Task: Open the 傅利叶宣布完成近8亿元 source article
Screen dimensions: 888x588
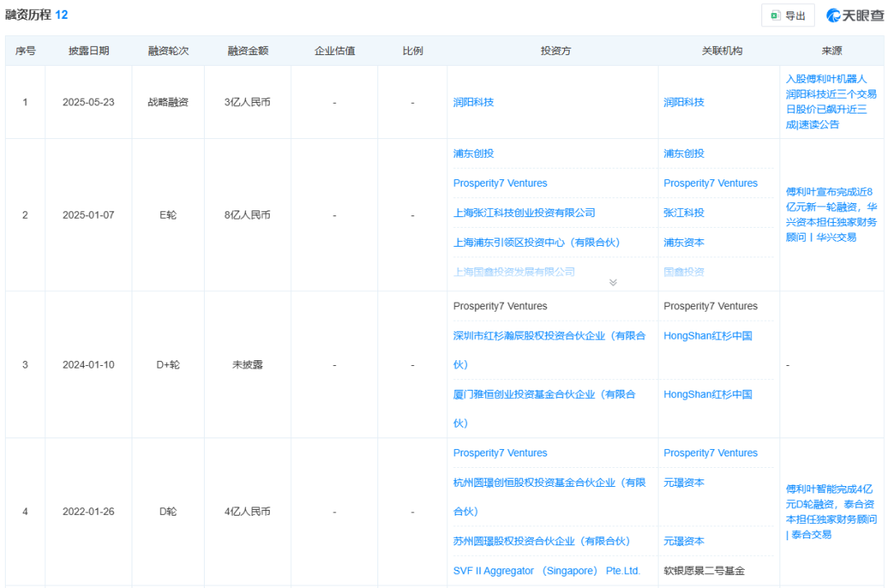Action: point(831,214)
